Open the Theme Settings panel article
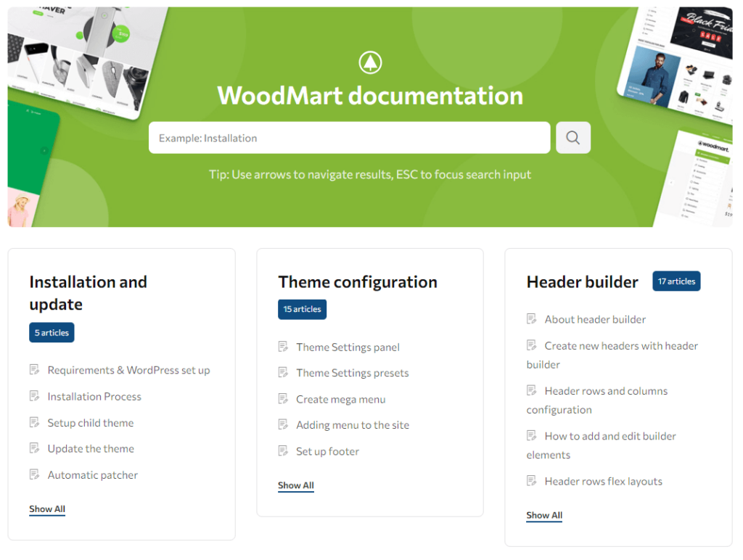743x560 pixels. pyautogui.click(x=348, y=347)
